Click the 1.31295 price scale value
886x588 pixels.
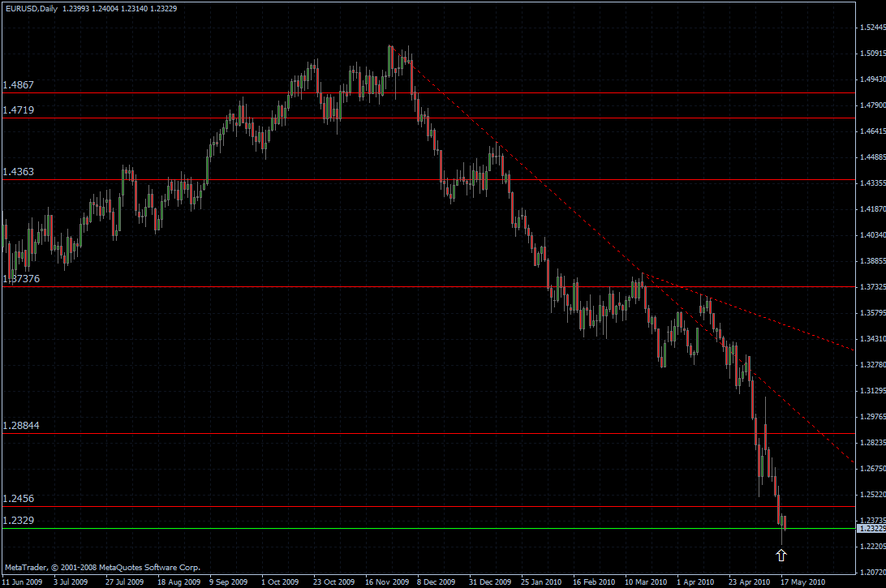coord(872,391)
